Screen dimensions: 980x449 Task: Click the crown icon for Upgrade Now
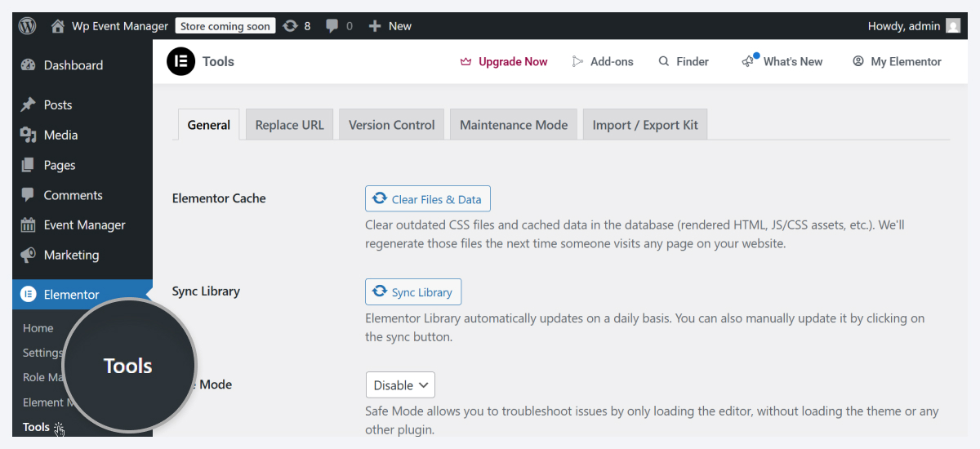pos(466,61)
